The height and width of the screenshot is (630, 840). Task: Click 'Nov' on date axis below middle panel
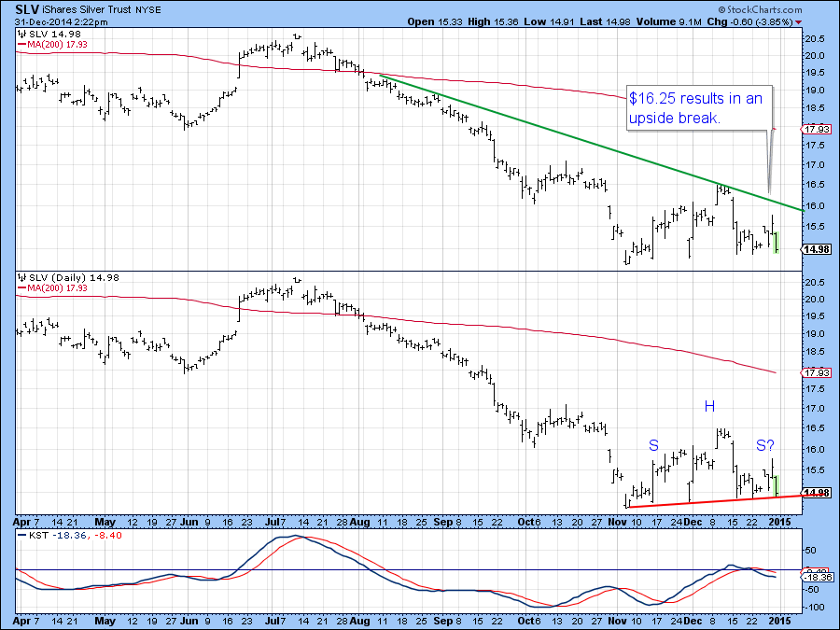(x=618, y=523)
